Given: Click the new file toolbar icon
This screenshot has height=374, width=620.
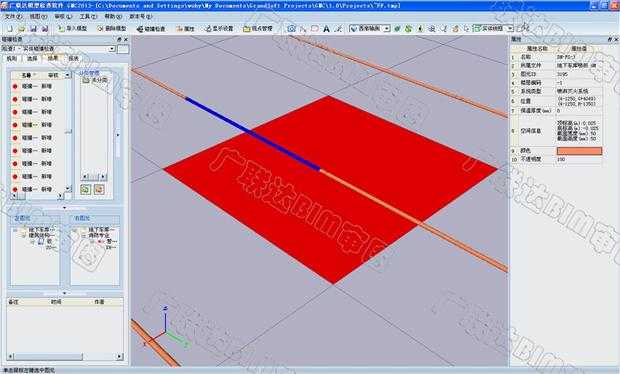Looking at the screenshot, I should coord(10,28).
